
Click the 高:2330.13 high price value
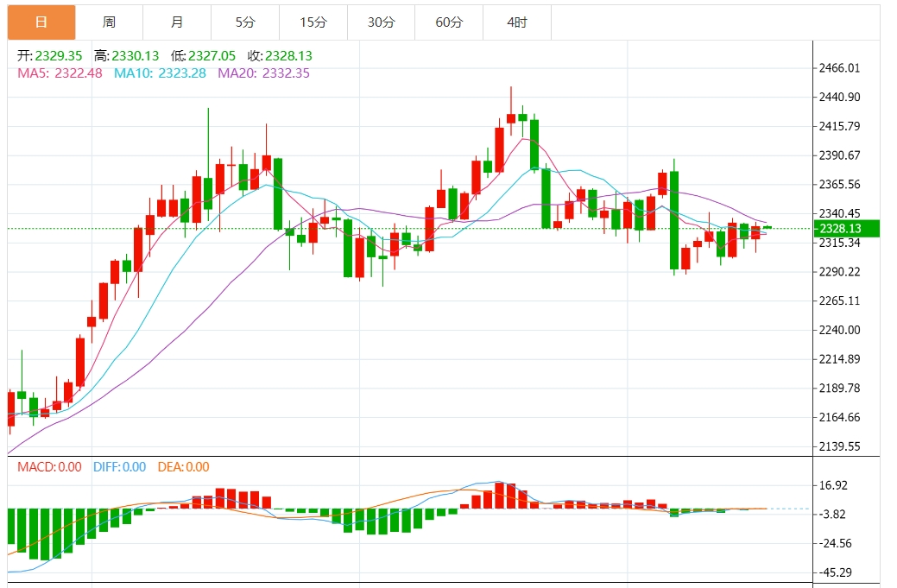(126, 55)
